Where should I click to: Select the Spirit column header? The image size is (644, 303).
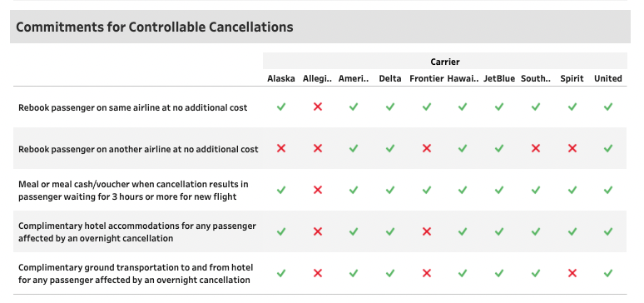click(x=572, y=78)
